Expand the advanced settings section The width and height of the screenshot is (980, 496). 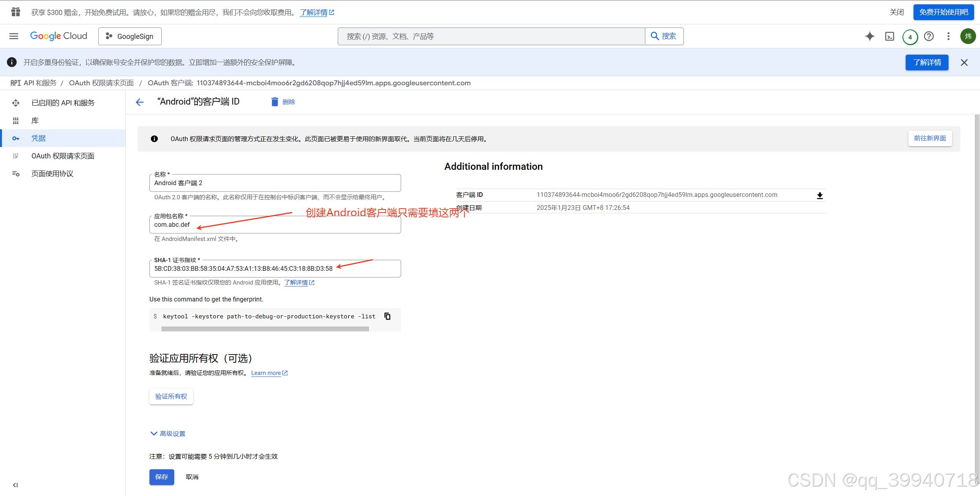[168, 434]
